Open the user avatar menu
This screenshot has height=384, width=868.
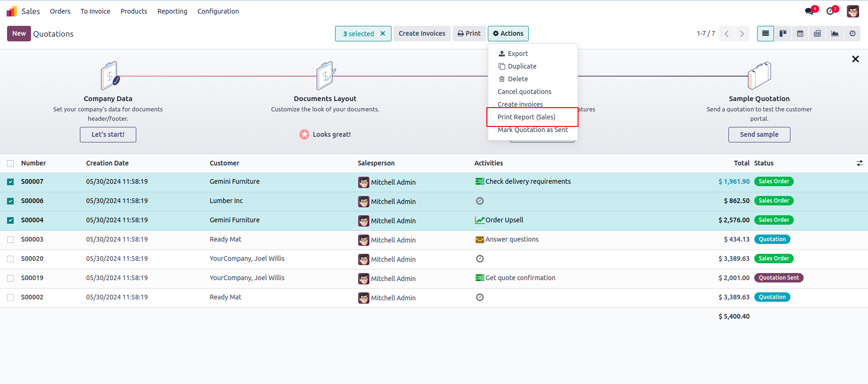pos(853,11)
